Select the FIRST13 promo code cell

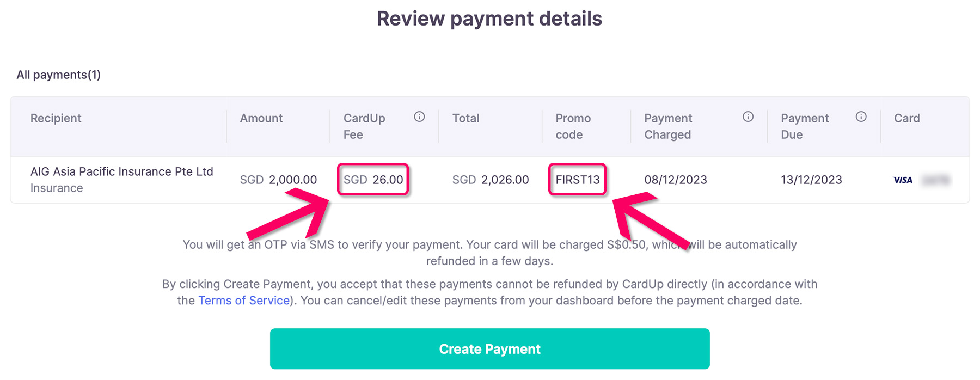pyautogui.click(x=577, y=180)
